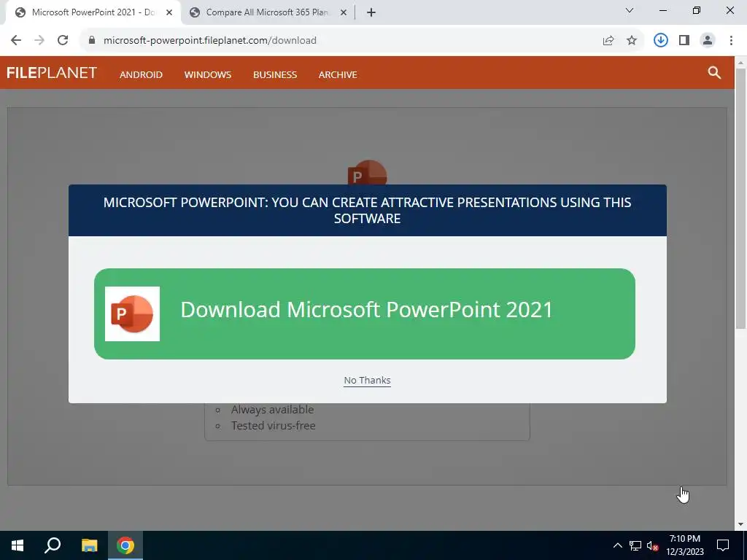
Task: Click the scrollbar down arrow
Action: click(740, 524)
